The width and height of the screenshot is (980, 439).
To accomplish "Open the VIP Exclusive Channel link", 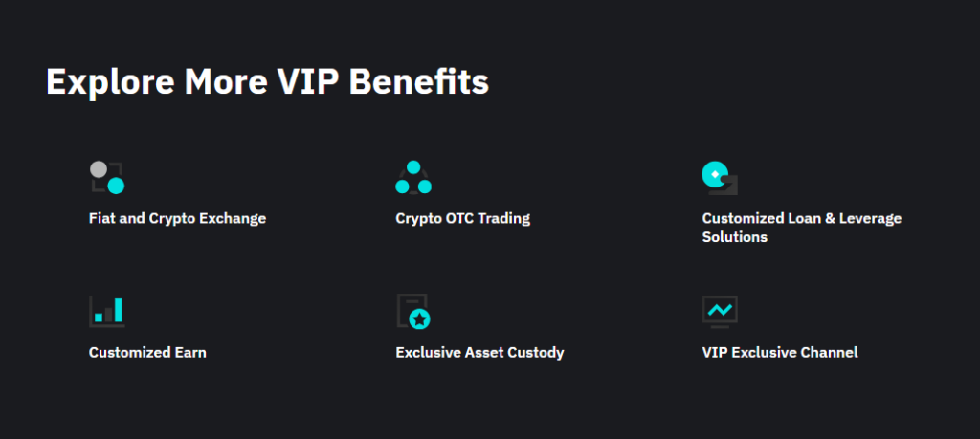I will [x=780, y=352].
